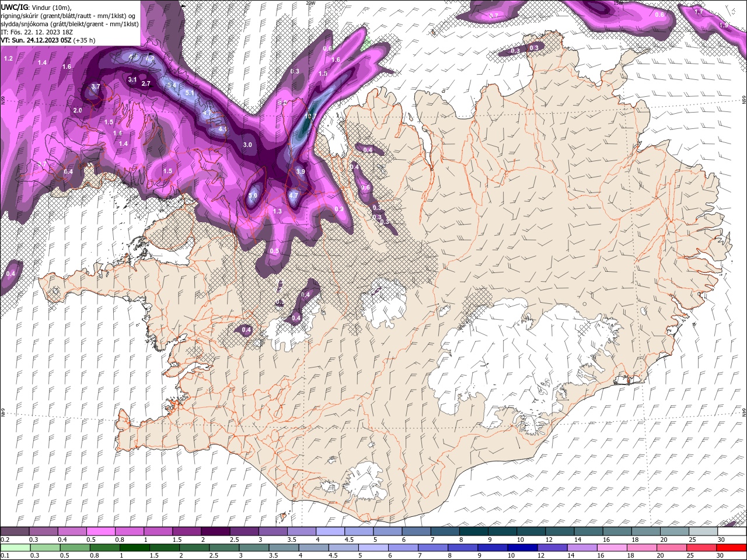The image size is (747, 560).
Task: Click the 1.7 value in the top right
Action: 699,12
